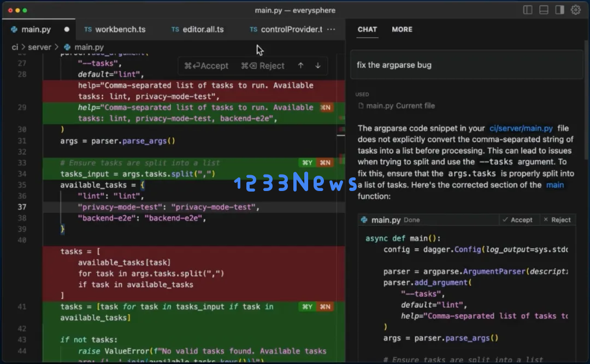Image resolution: width=590 pixels, height=364 pixels.
Task: Click the chat panel scrollbar
Action: pyautogui.click(x=586, y=100)
